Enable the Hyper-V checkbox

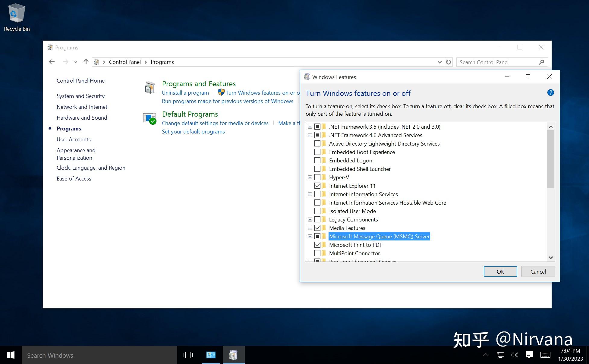point(317,177)
